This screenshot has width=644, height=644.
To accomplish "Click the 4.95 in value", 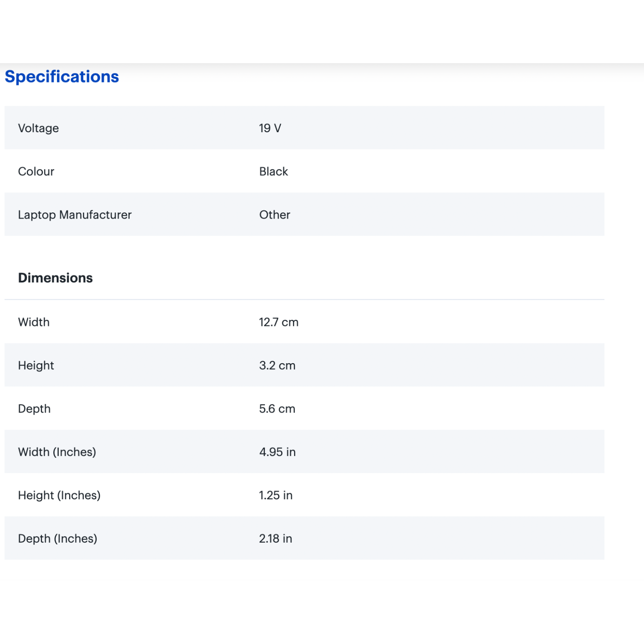I will [x=277, y=452].
